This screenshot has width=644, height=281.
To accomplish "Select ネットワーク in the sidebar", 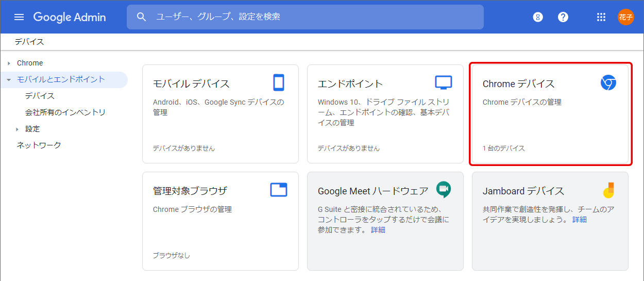I will (39, 145).
